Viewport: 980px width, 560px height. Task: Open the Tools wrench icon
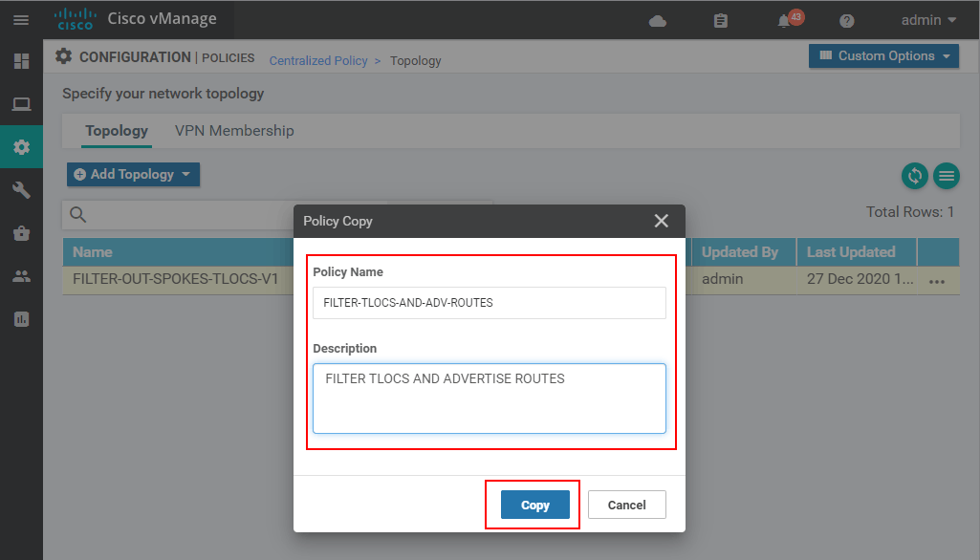point(21,190)
